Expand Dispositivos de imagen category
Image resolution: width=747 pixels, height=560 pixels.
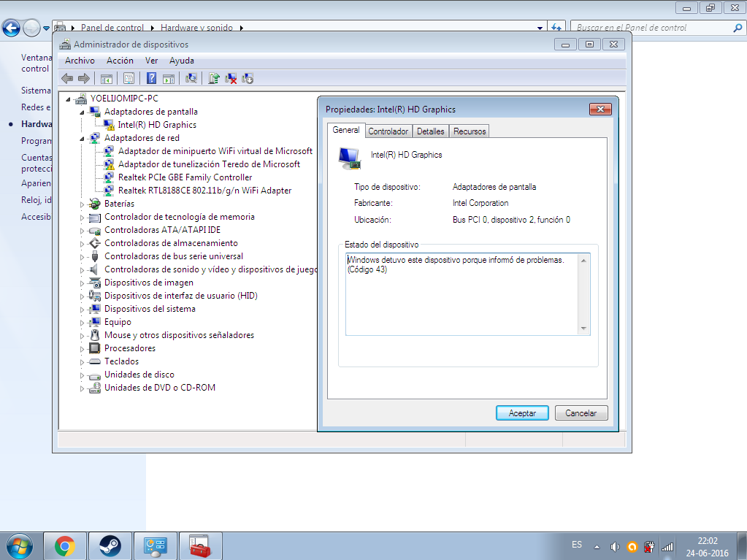point(82,283)
